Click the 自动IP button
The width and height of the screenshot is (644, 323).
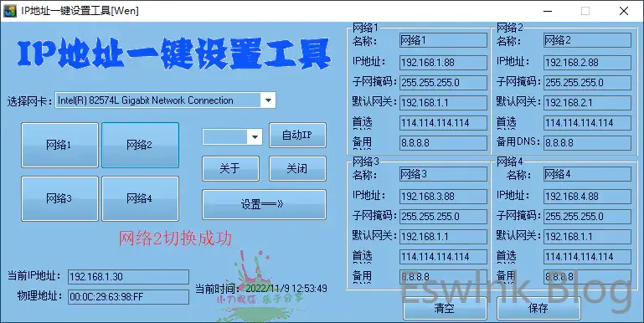click(x=297, y=135)
